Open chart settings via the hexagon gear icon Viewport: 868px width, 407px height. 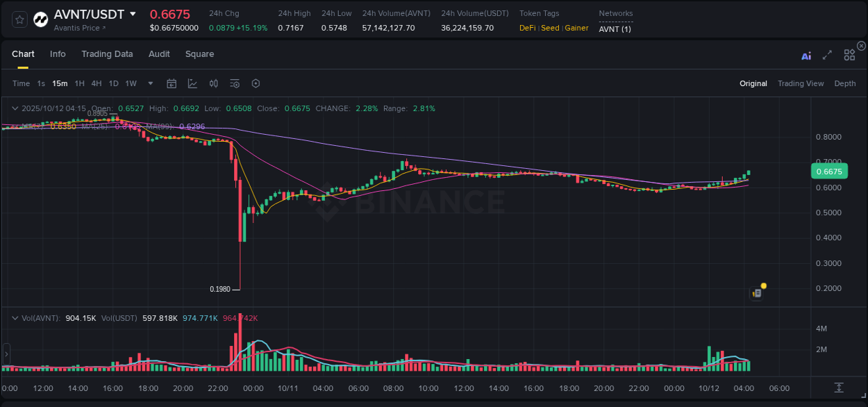point(256,83)
